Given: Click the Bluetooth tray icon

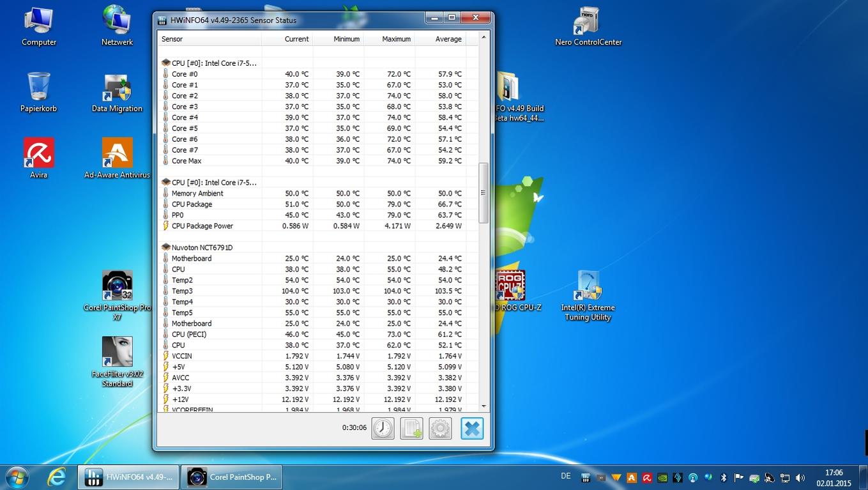Looking at the screenshot, I should [x=724, y=477].
